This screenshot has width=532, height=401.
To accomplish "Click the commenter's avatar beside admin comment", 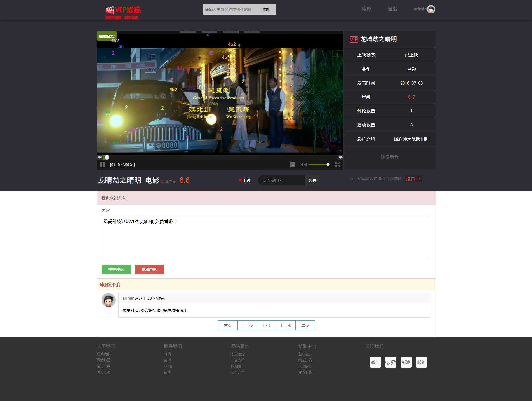I will point(109,300).
